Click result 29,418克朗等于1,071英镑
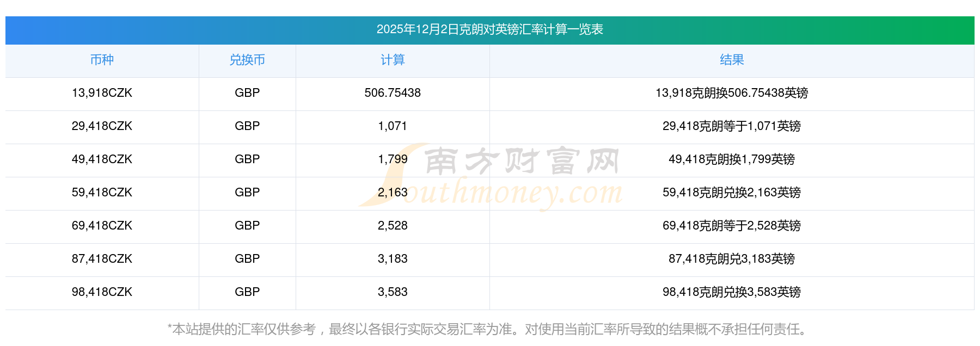Screen dimensions: 980x346 tap(732, 126)
